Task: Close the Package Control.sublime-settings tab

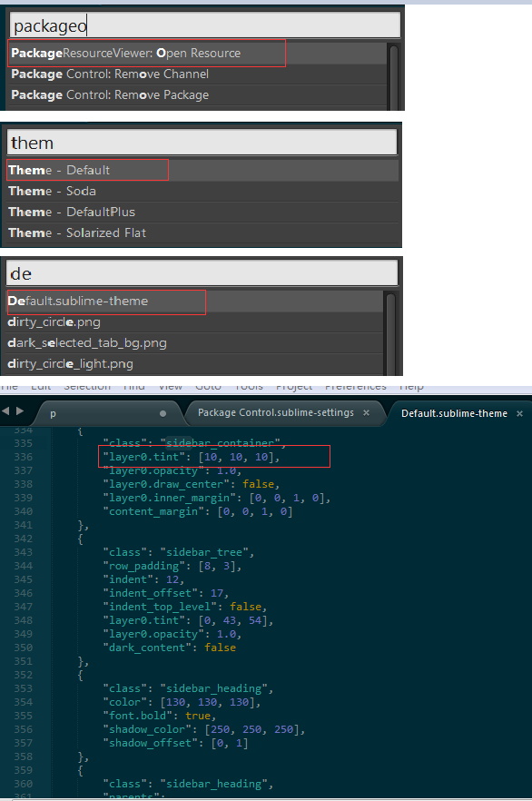Action: 366,412
